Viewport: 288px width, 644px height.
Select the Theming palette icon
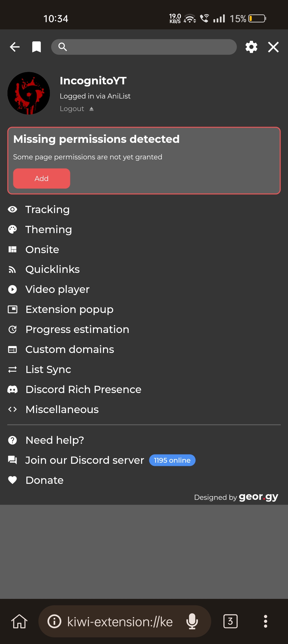pos(13,229)
